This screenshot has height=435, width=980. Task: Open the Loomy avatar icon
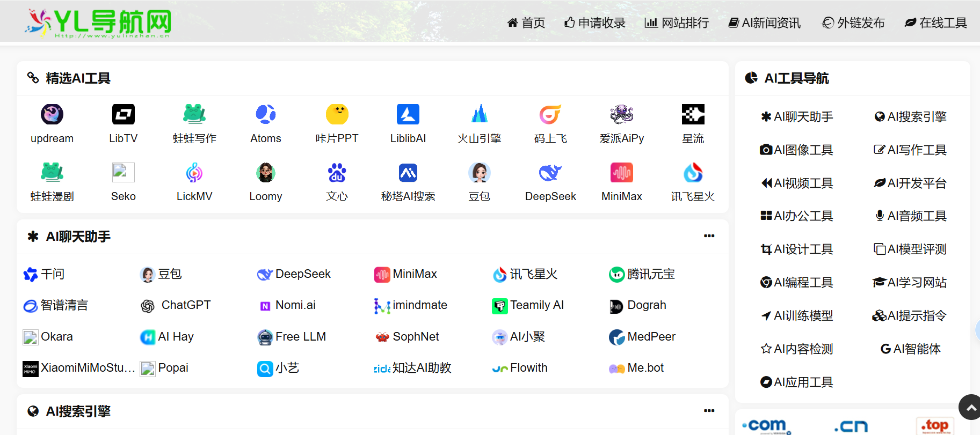click(266, 173)
